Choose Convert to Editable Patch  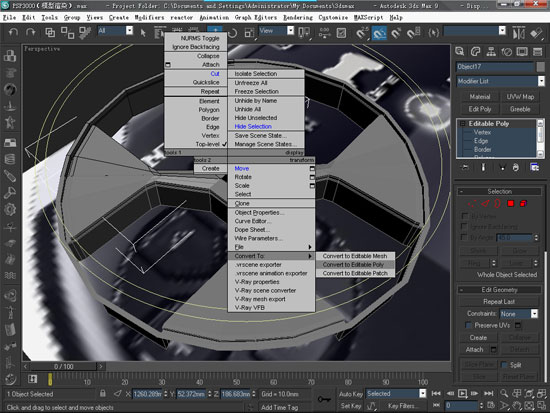(x=355, y=273)
